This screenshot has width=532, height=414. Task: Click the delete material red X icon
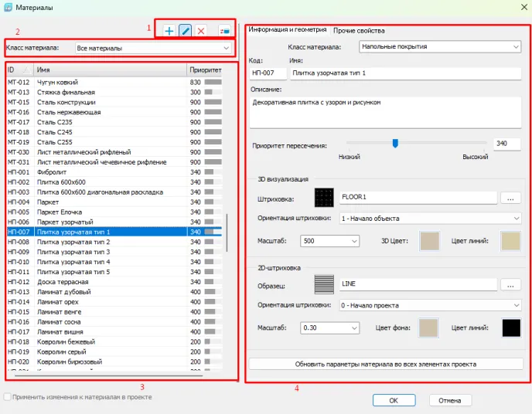(x=201, y=31)
